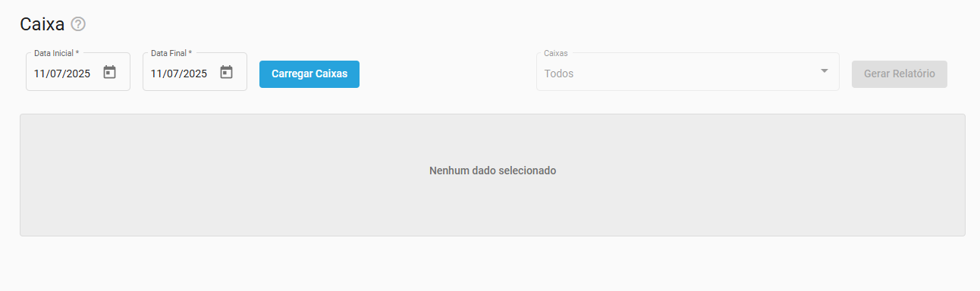Focus the Data Inicial date field
The image size is (980, 291).
tap(78, 72)
